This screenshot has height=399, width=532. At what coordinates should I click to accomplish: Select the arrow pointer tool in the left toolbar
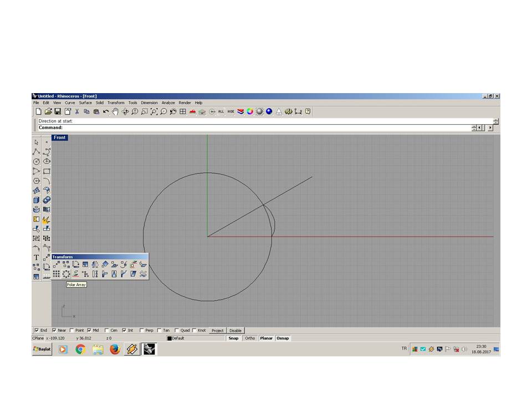pyautogui.click(x=37, y=142)
